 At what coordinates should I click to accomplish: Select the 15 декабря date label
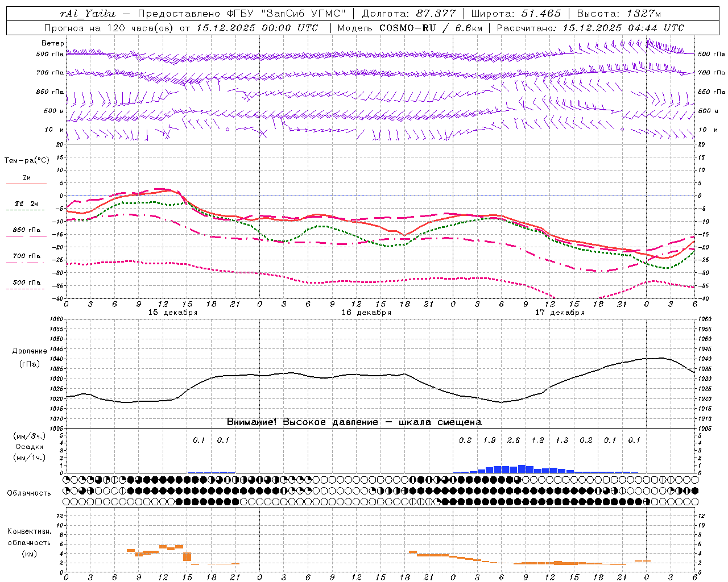tap(173, 313)
